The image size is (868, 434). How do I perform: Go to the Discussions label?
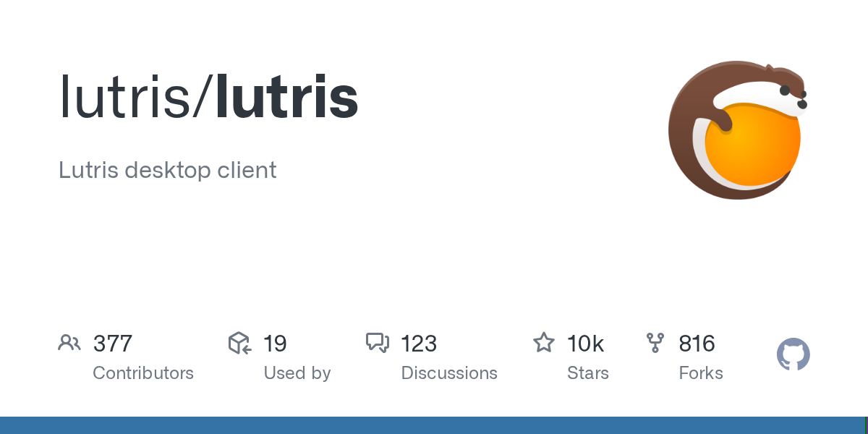coord(449,373)
